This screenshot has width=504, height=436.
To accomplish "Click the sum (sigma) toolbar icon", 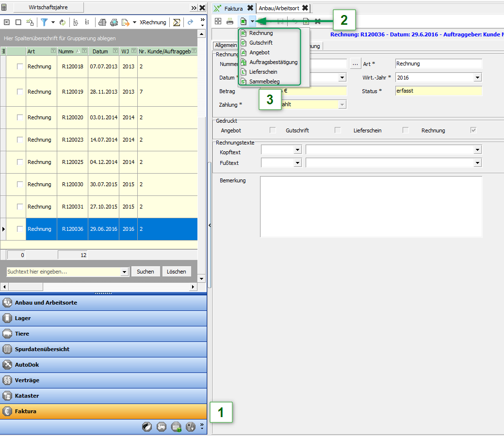I will 177,22.
